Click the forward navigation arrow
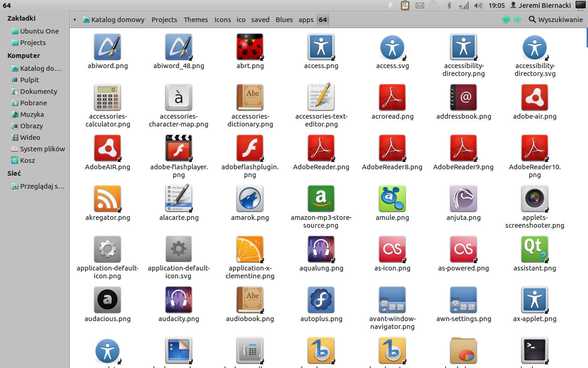Screen dimensions: 588x368 [517, 19]
